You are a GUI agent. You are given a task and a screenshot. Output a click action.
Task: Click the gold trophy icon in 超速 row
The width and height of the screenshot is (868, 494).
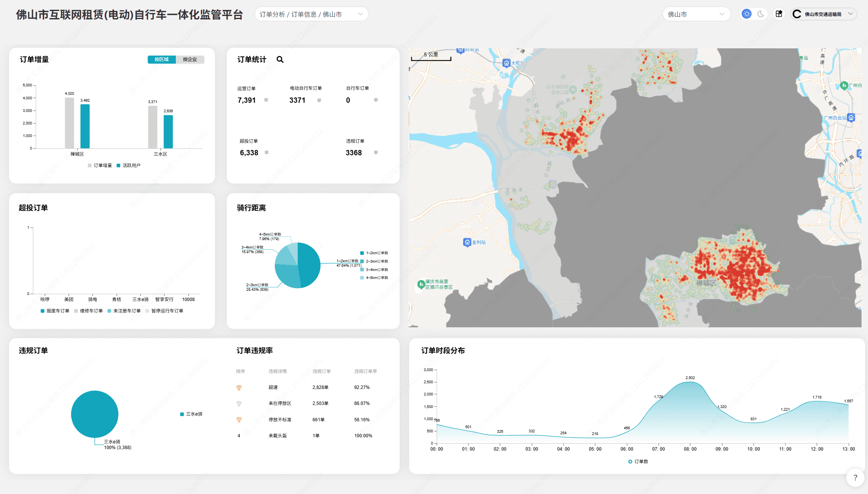tap(239, 387)
